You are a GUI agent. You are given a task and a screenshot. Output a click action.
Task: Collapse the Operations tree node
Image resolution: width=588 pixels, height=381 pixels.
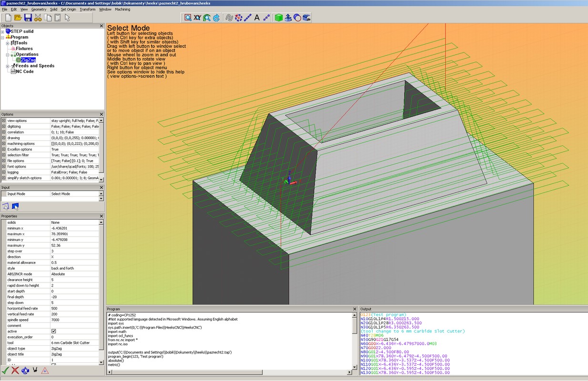8,55
